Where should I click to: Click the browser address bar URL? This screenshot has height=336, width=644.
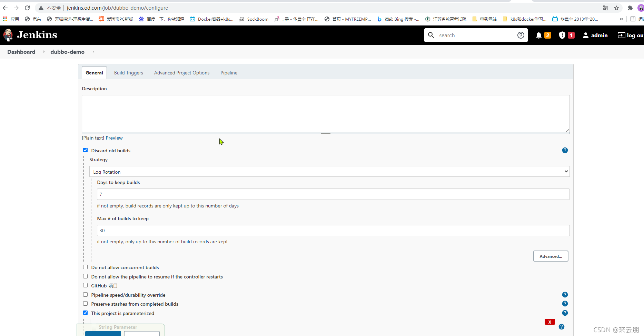coord(118,8)
